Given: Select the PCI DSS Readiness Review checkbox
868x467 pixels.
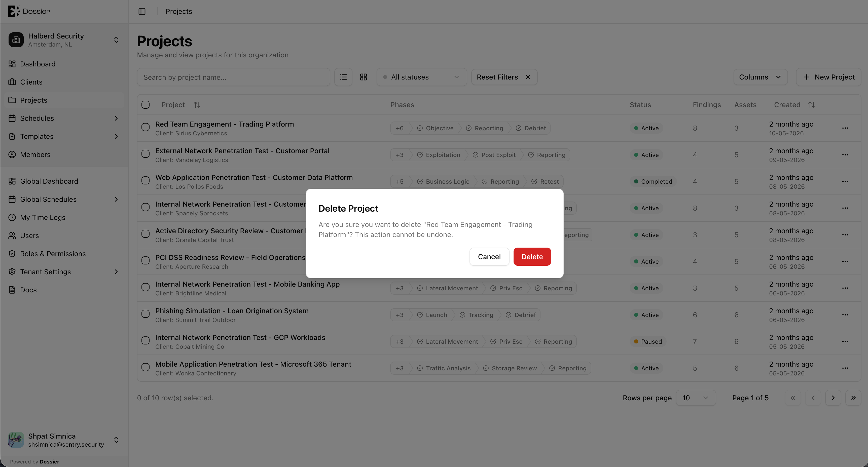Looking at the screenshot, I should click(146, 261).
